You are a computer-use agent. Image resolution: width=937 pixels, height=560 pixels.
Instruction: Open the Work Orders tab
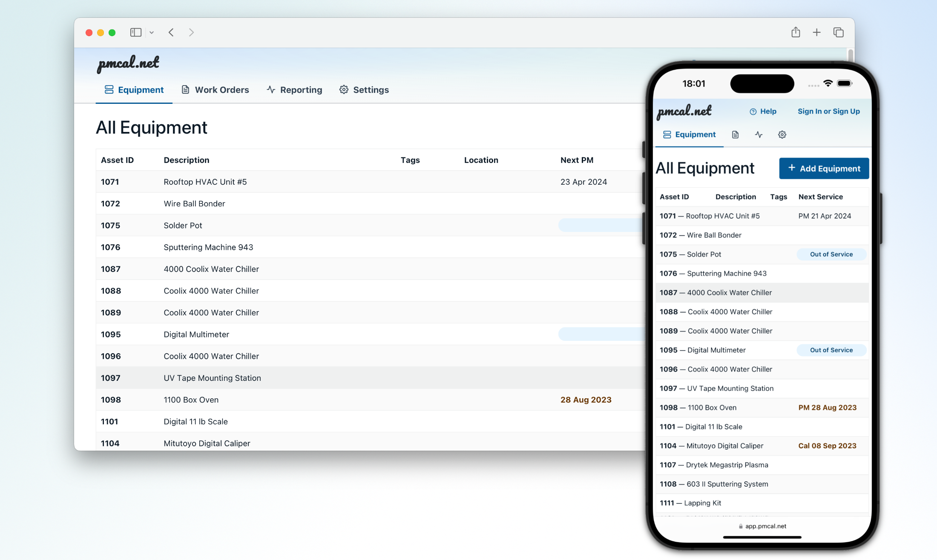click(216, 90)
